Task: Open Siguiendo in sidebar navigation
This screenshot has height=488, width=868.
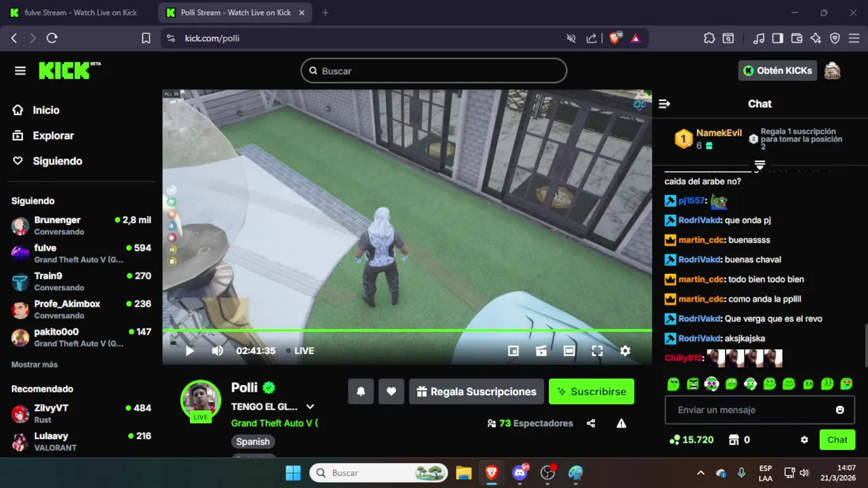Action: pos(47,161)
